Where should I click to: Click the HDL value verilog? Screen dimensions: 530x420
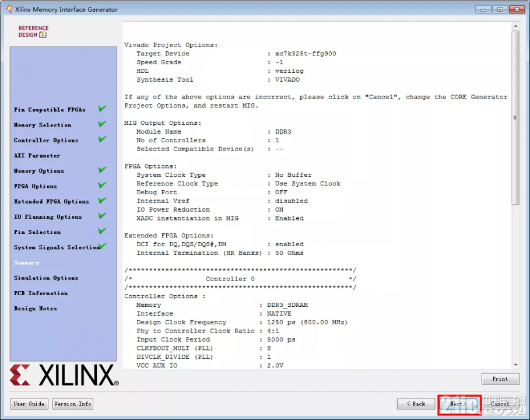289,71
